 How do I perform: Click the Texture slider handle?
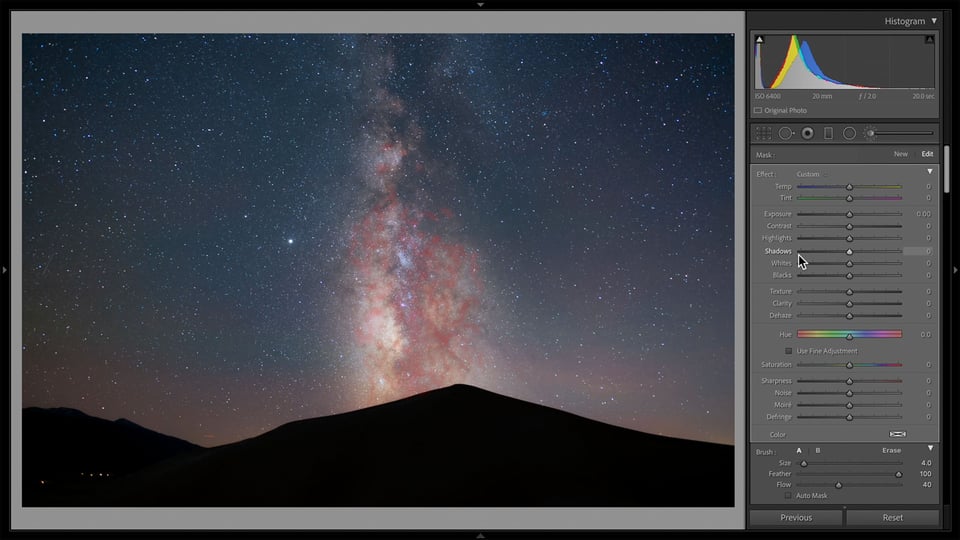point(849,292)
